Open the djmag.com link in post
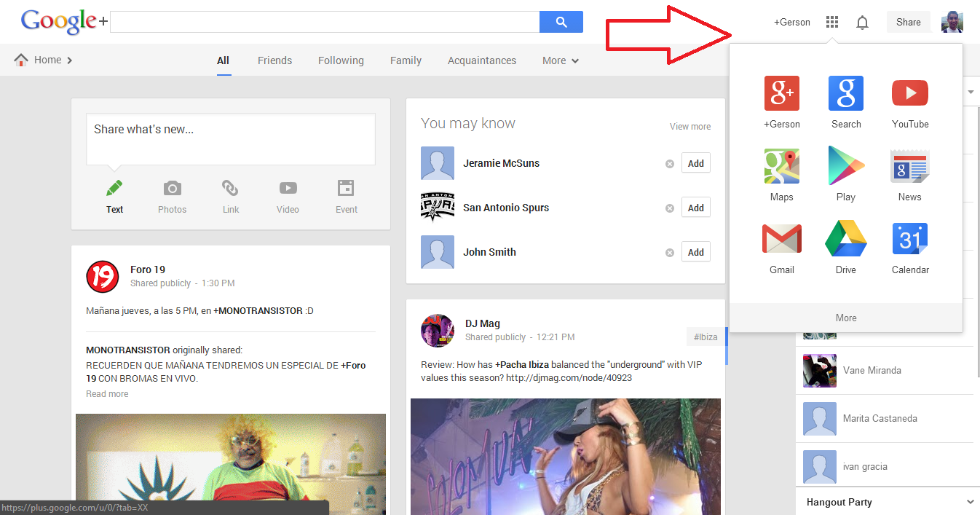Viewport: 980px width, 515px height. click(569, 378)
